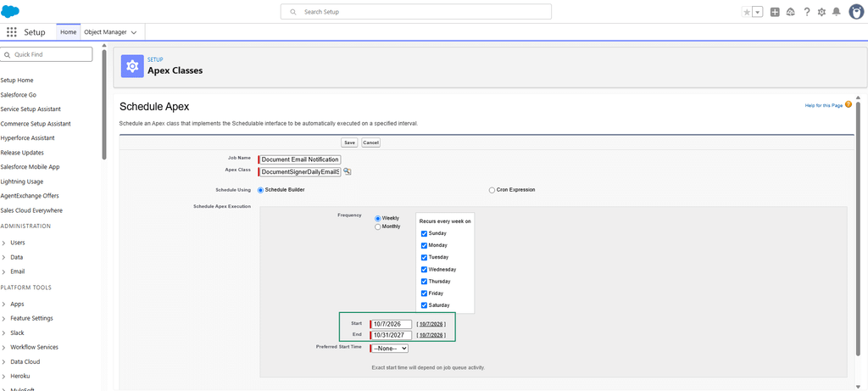Open the Object Manager tab dropdown

pos(133,32)
